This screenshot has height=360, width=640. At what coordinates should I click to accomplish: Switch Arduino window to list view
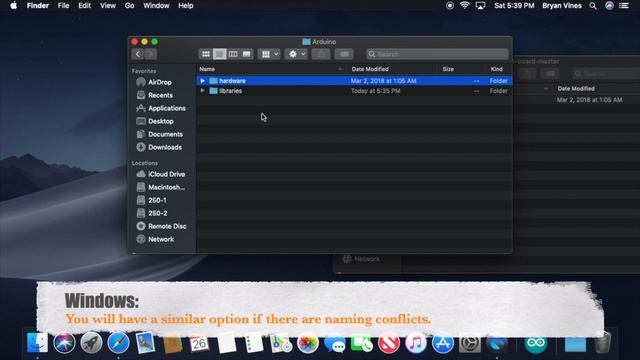pyautogui.click(x=220, y=54)
